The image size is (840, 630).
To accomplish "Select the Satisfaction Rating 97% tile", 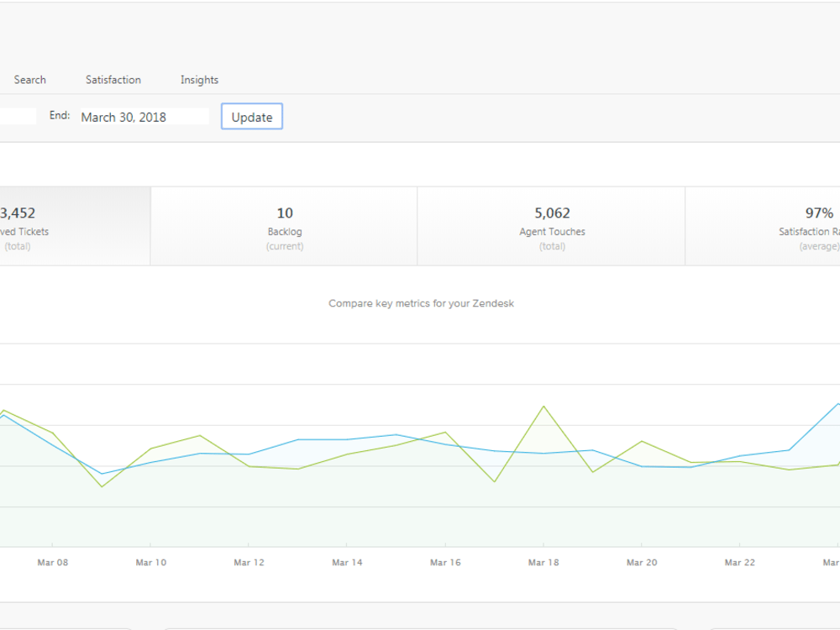I will pyautogui.click(x=763, y=226).
